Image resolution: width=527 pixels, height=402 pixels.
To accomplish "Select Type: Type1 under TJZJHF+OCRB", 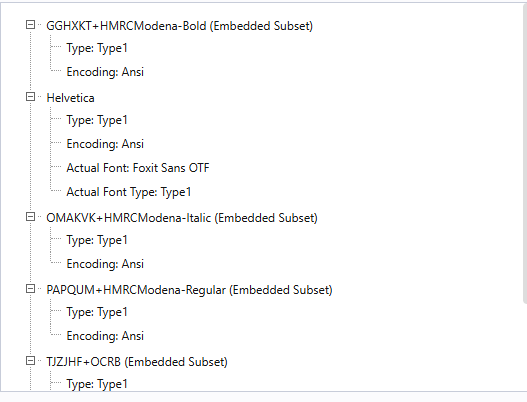I will (x=97, y=384).
